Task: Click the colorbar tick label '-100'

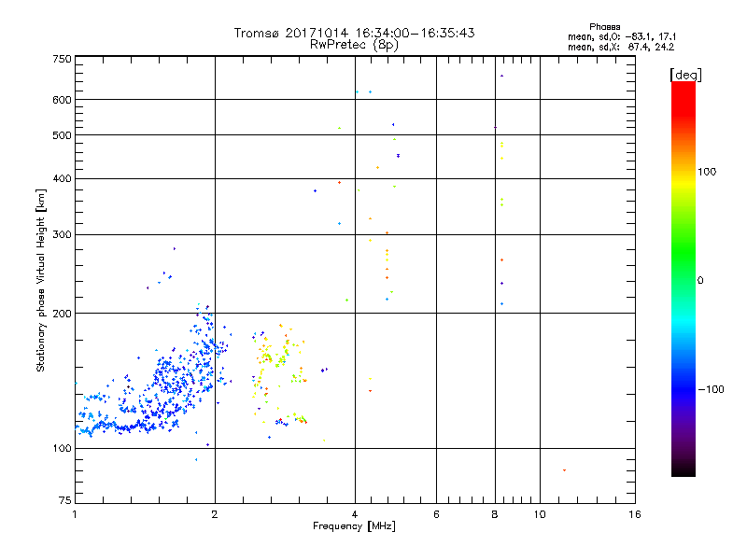Action: 711,389
